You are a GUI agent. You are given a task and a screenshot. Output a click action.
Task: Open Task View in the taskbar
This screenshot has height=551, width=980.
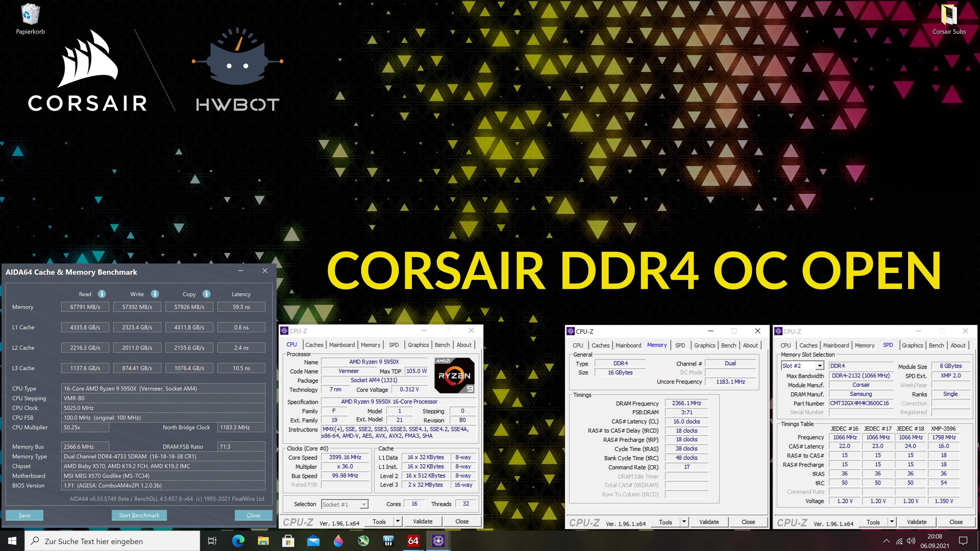pyautogui.click(x=212, y=541)
